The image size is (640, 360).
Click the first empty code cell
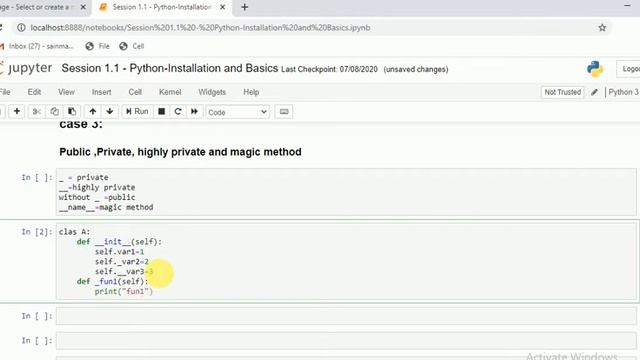(x=346, y=316)
